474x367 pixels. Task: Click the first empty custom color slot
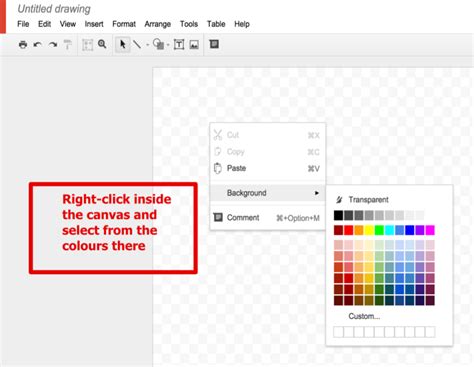pyautogui.click(x=338, y=332)
